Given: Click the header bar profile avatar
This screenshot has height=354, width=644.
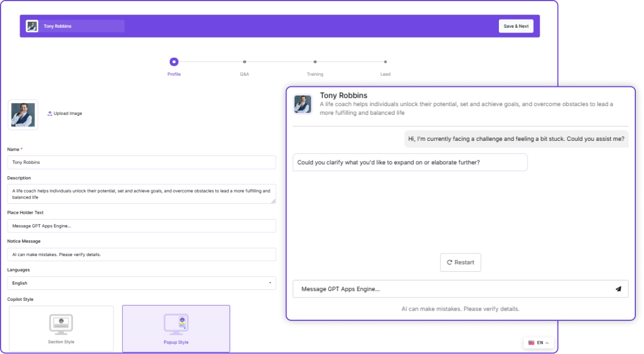Looking at the screenshot, I should point(32,26).
